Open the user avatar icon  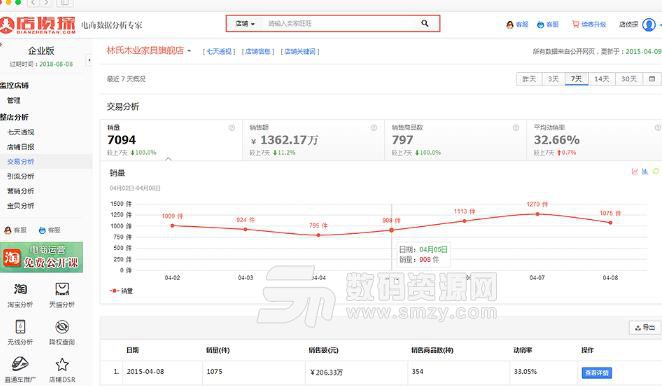tap(648, 24)
